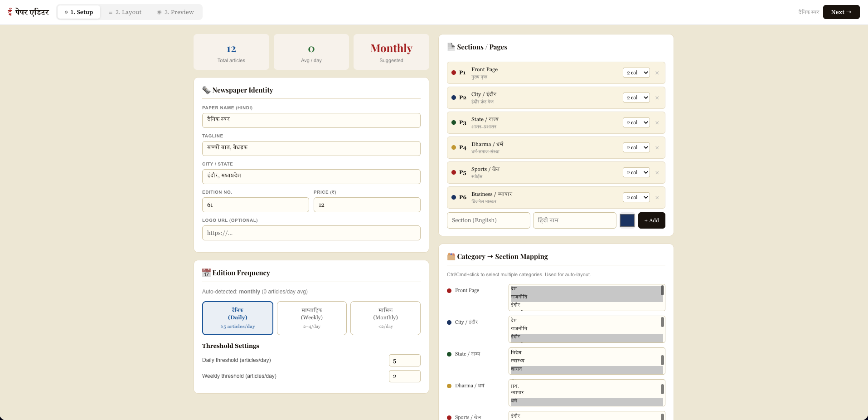The height and width of the screenshot is (420, 868).
Task: Expand column selector for Business section
Action: pos(636,197)
